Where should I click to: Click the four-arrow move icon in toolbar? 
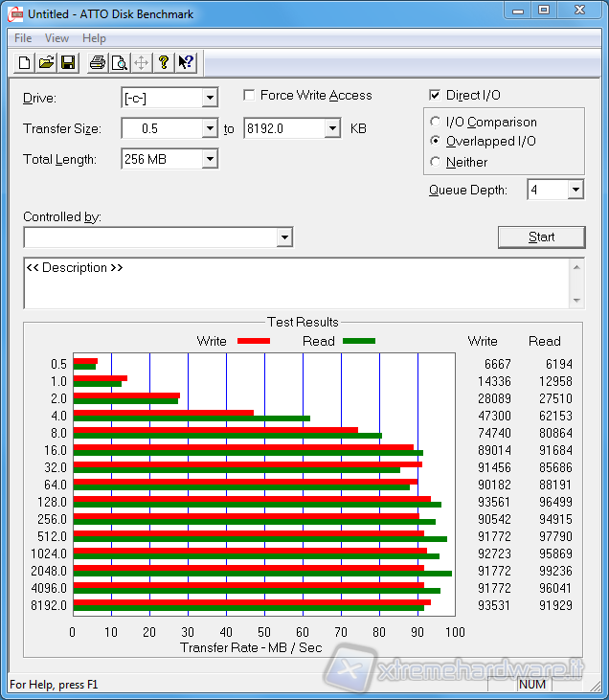tap(141, 63)
